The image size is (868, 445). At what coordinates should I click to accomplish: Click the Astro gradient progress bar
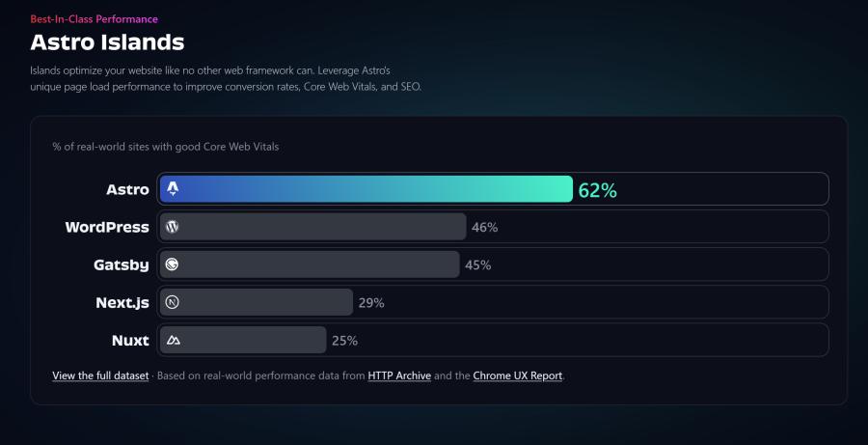pos(366,189)
